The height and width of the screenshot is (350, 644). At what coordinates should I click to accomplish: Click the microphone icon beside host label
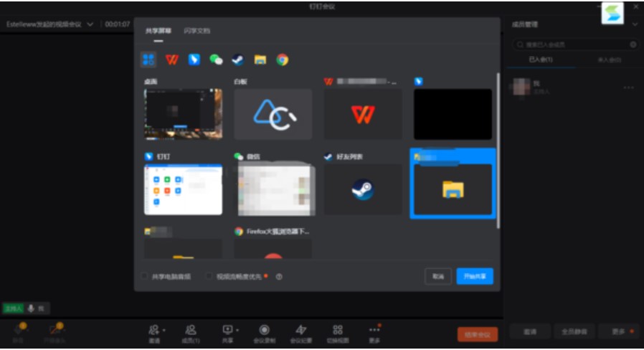coord(31,308)
